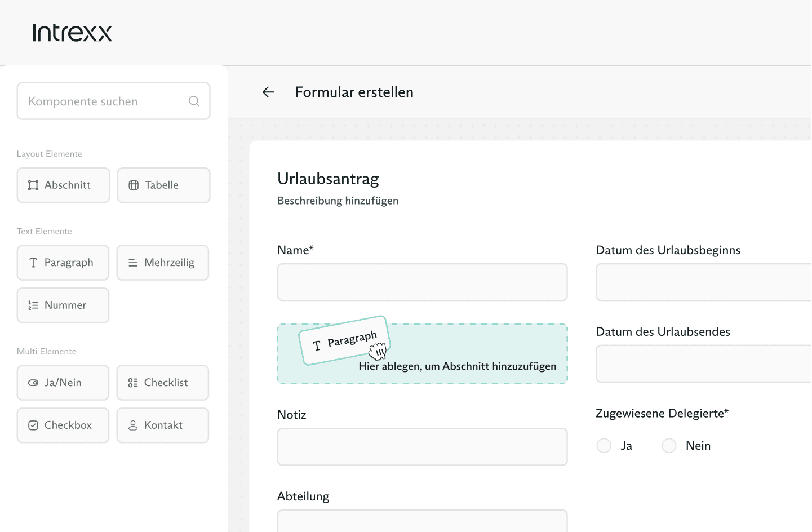Select the Tabelle layout component
The height and width of the screenshot is (532, 812).
[163, 185]
